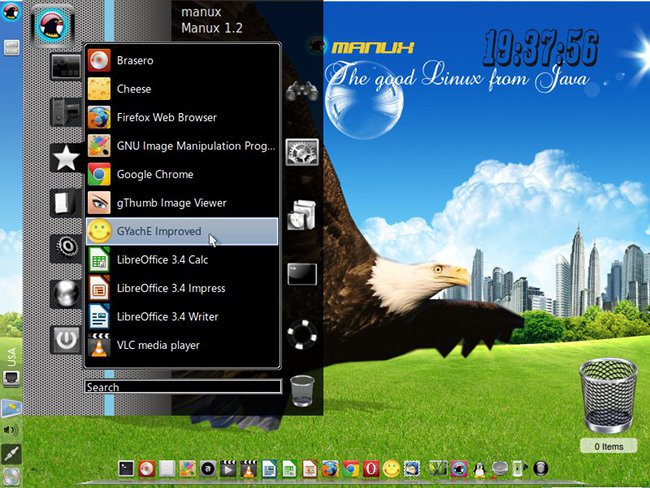Click the Manux penguin logo in side panel

click(11, 12)
